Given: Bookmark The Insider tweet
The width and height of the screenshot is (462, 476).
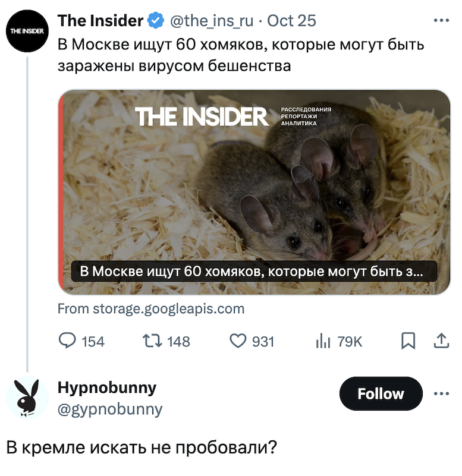Looking at the screenshot, I should pyautogui.click(x=408, y=341).
